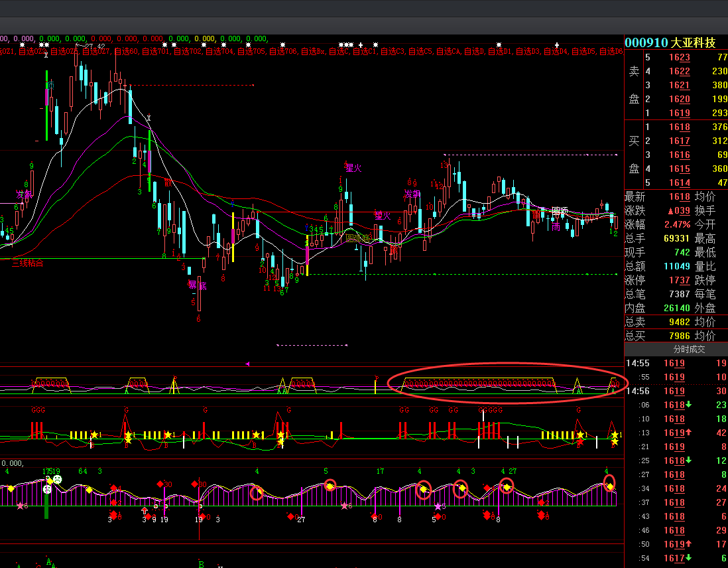Click the 圆顶 chart annotation
Viewport: 728px width, 568px height.
pos(560,211)
